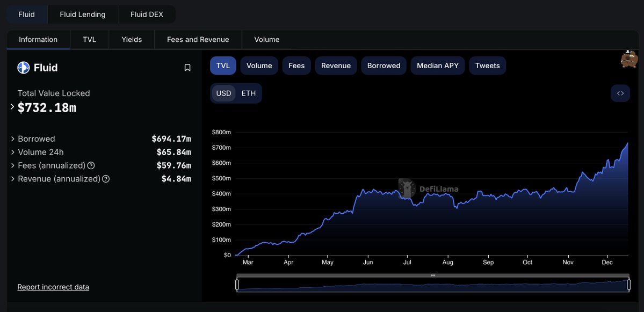Click the $400m y-axis label

tap(221, 194)
